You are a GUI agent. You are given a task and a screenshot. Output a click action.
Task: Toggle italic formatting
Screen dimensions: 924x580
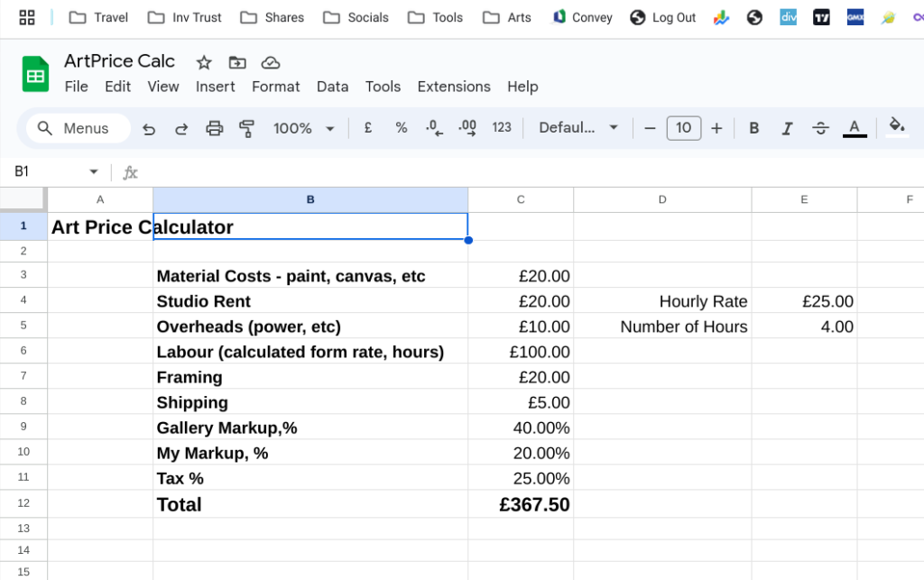pos(787,128)
